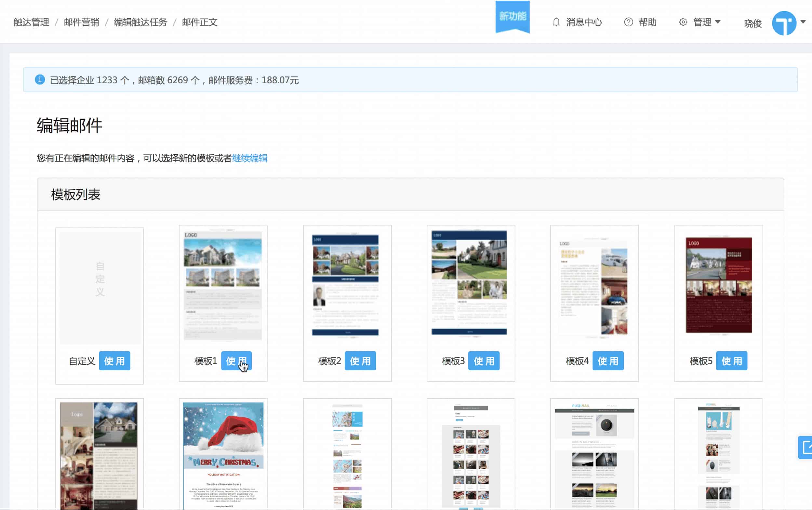Go to 编辑触达任务 breadcrumb

pos(140,22)
